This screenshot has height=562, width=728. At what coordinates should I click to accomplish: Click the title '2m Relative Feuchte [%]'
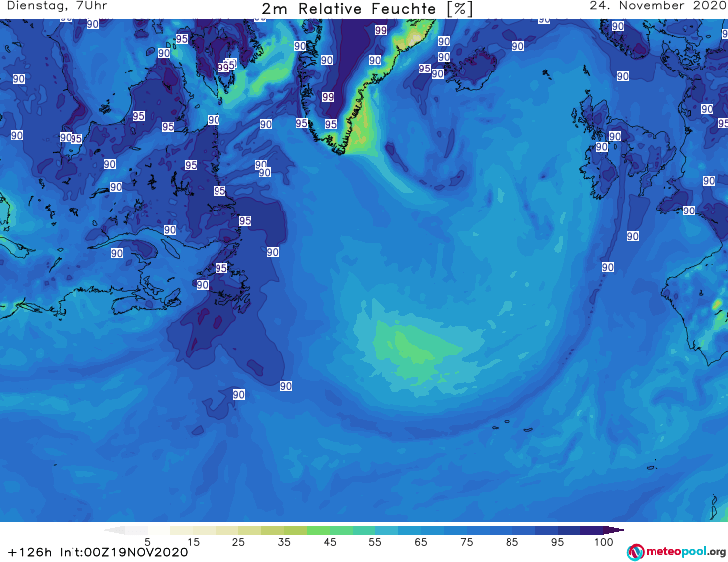tap(366, 9)
